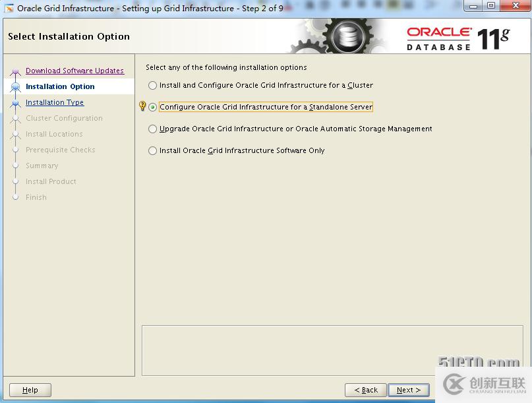Click the Oracle installer title bar icon
Screen dimensions: 532x403
click(x=9, y=8)
